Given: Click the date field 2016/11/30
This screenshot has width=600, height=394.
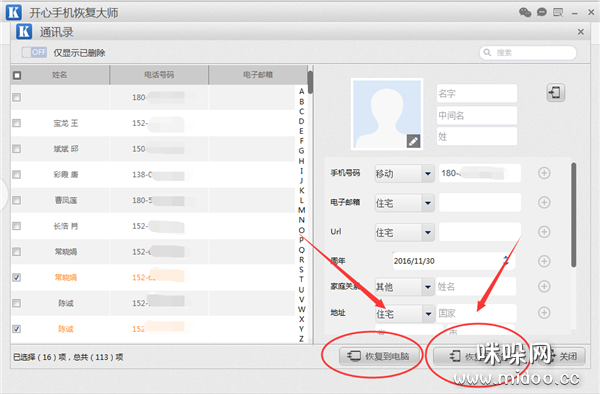Looking at the screenshot, I should [453, 261].
